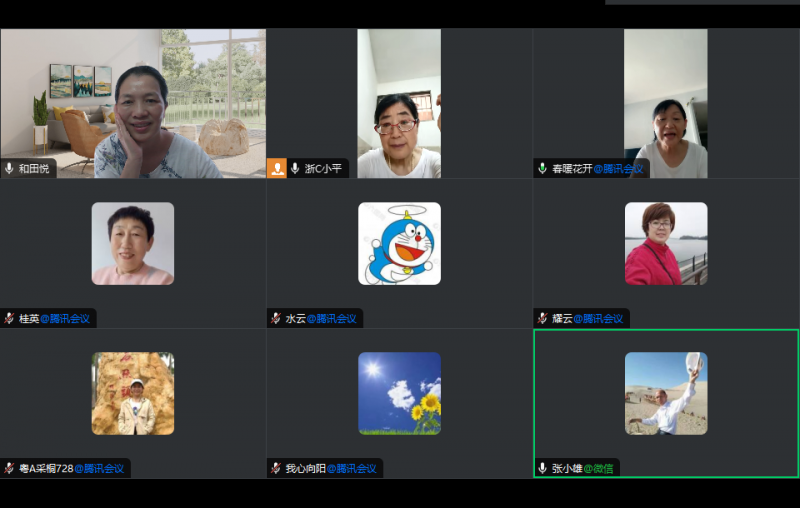
Task: Click the muted mic icon beside 水云
Action: point(275,319)
